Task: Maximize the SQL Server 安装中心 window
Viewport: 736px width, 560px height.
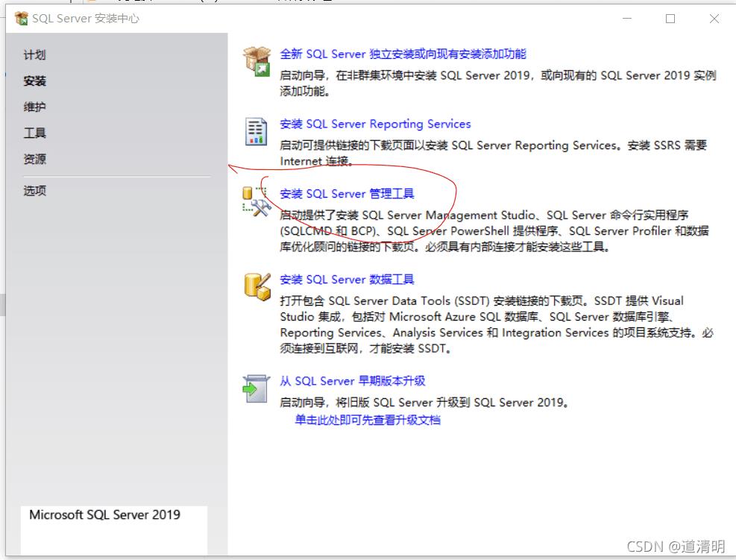Action: [x=670, y=19]
